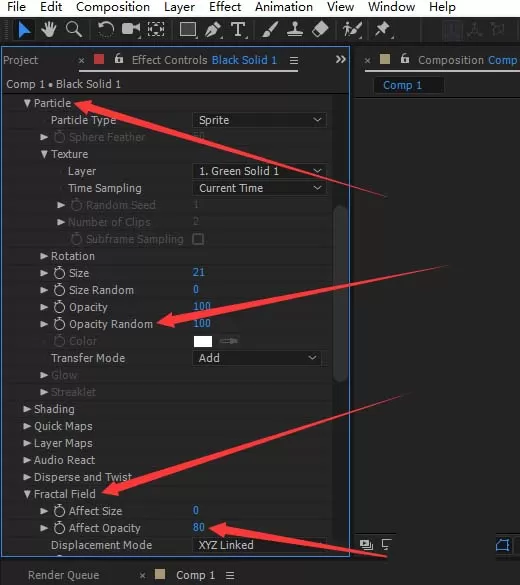
Task: Click the Size value 21
Action: tap(198, 272)
